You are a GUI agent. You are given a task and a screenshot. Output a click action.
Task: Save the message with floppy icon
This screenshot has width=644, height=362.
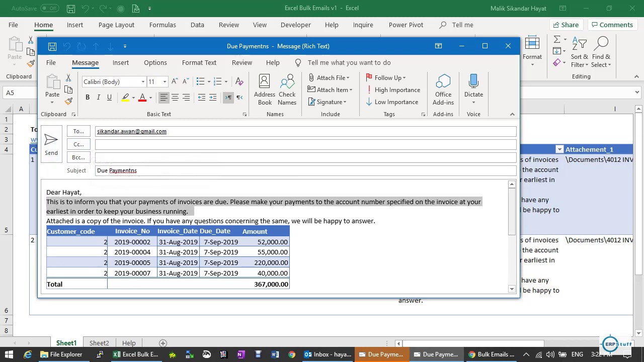point(52,46)
